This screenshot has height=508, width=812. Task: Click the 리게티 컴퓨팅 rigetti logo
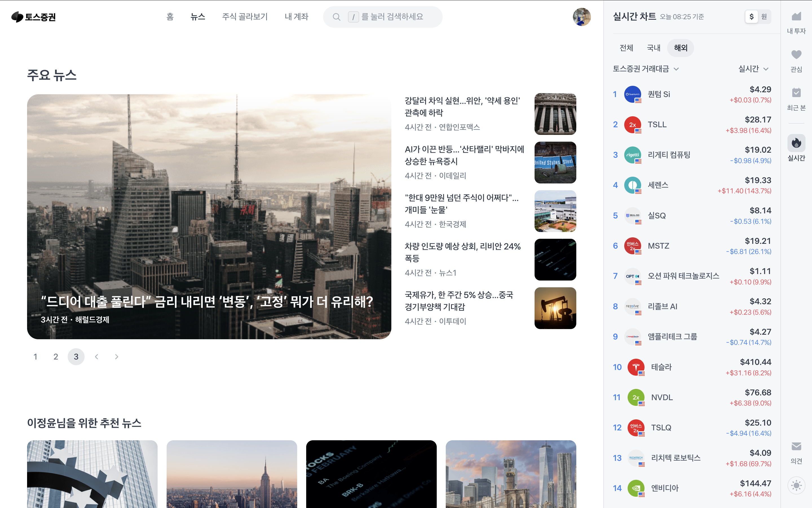(x=632, y=155)
